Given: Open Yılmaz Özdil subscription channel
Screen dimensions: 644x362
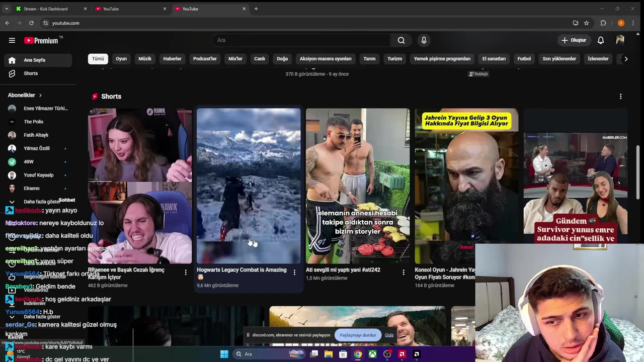Looking at the screenshot, I should tap(39, 148).
